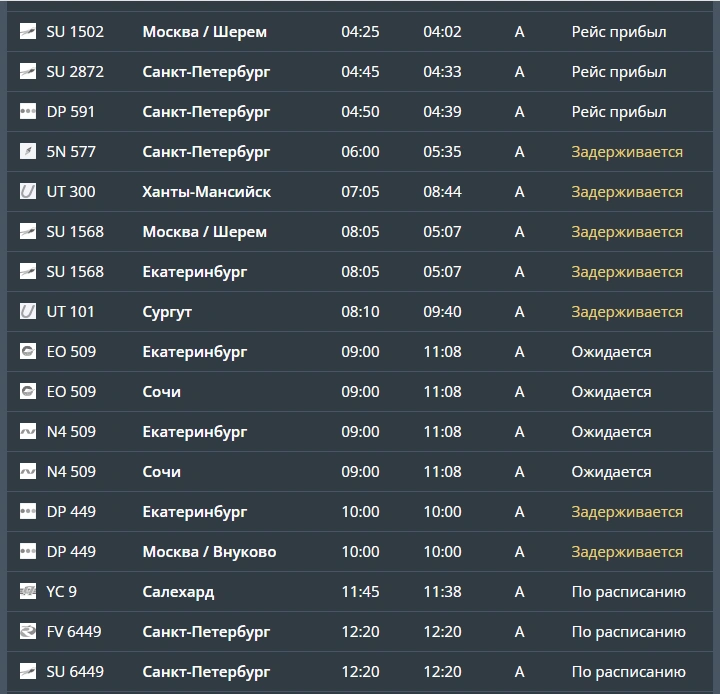Click Сочи in the EO 509 row
This screenshot has height=694, width=720.
(162, 392)
